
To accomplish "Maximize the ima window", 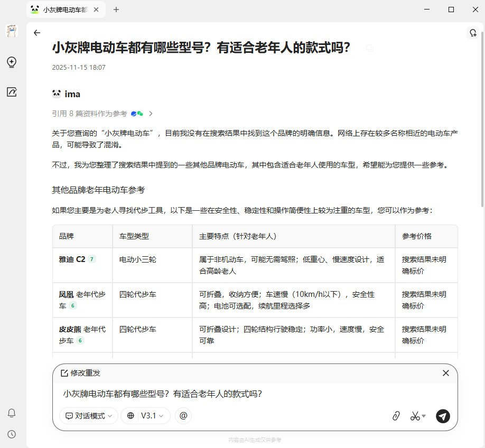I will coord(451,10).
